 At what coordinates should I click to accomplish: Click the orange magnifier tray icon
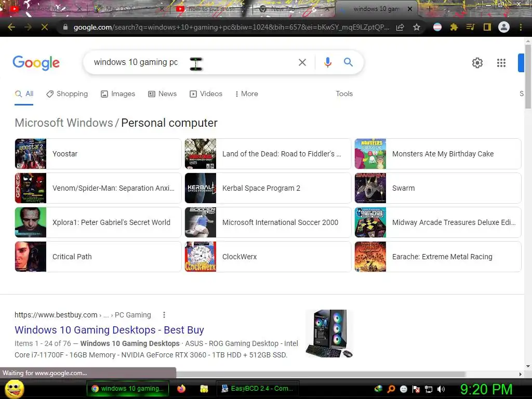pos(391,389)
